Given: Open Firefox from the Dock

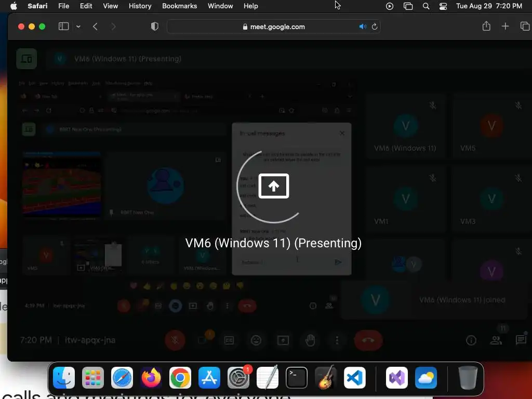Looking at the screenshot, I should [151, 378].
